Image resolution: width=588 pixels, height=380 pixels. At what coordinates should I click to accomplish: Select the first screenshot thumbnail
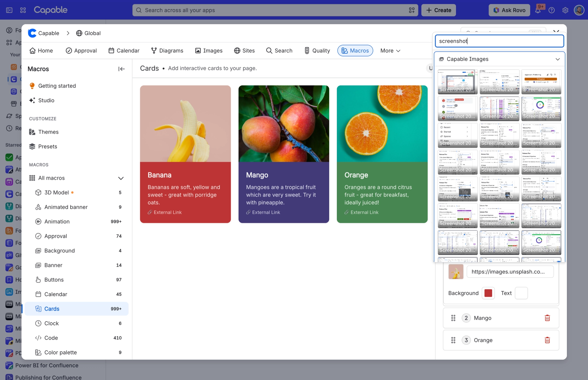click(457, 82)
